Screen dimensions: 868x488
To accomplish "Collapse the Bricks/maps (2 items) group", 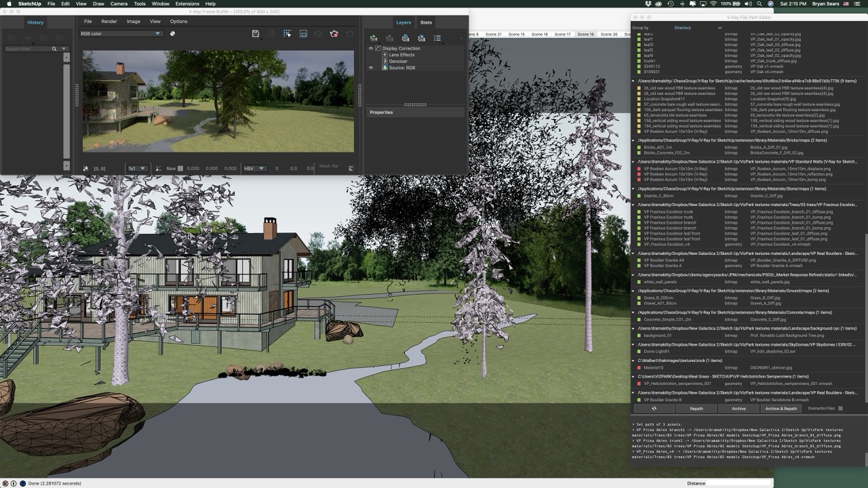I will pos(634,140).
